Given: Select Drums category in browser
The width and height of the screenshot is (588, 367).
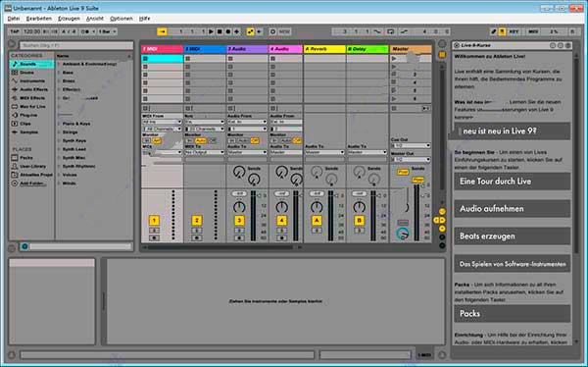Looking at the screenshot, I should pyautogui.click(x=27, y=73).
